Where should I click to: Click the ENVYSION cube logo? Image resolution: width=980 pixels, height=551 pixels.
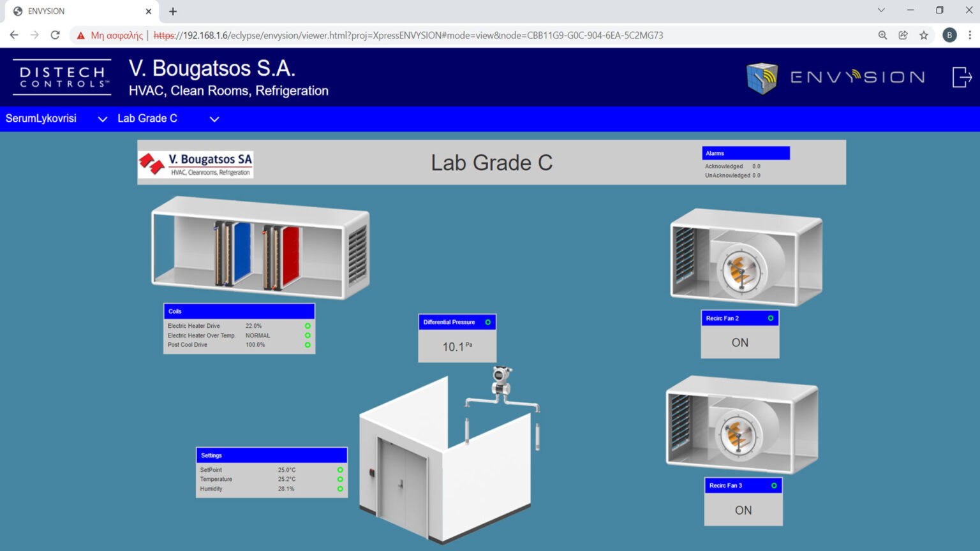[762, 78]
